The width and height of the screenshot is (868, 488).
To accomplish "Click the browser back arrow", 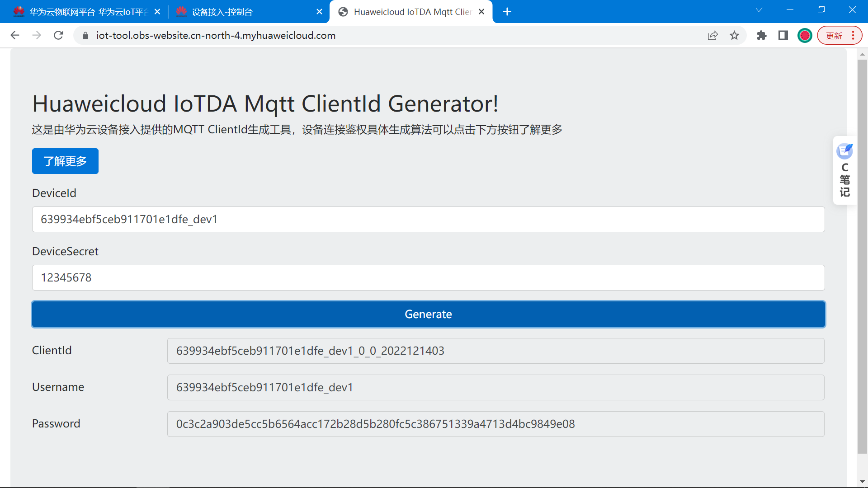I will coord(15,35).
